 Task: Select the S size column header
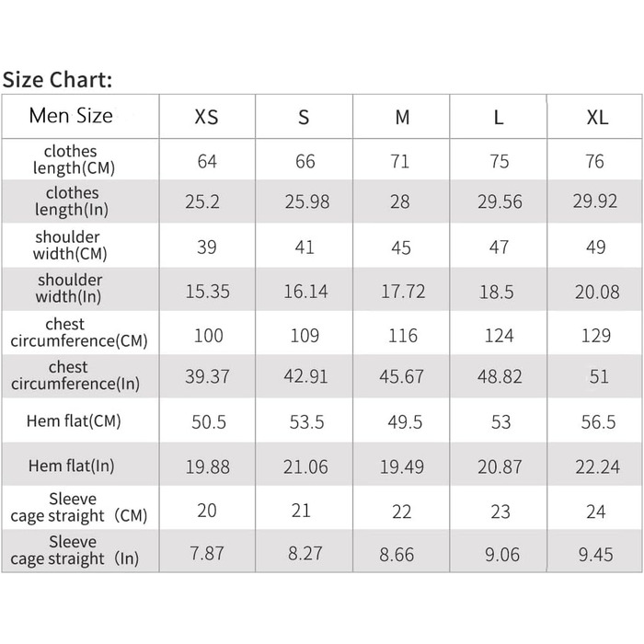[x=305, y=117]
